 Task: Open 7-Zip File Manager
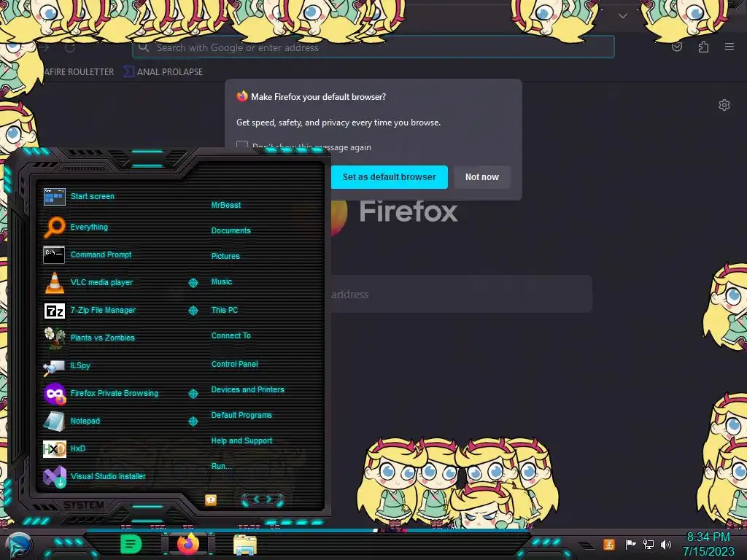point(90,310)
